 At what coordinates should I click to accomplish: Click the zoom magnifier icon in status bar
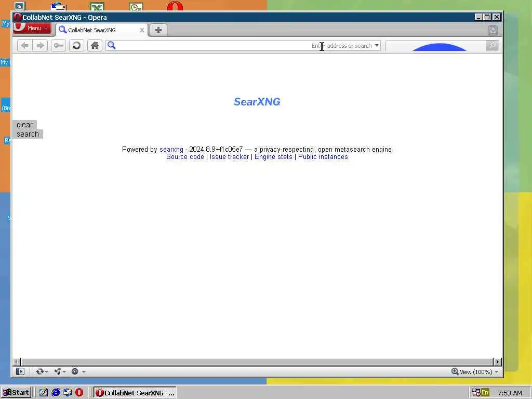455,371
